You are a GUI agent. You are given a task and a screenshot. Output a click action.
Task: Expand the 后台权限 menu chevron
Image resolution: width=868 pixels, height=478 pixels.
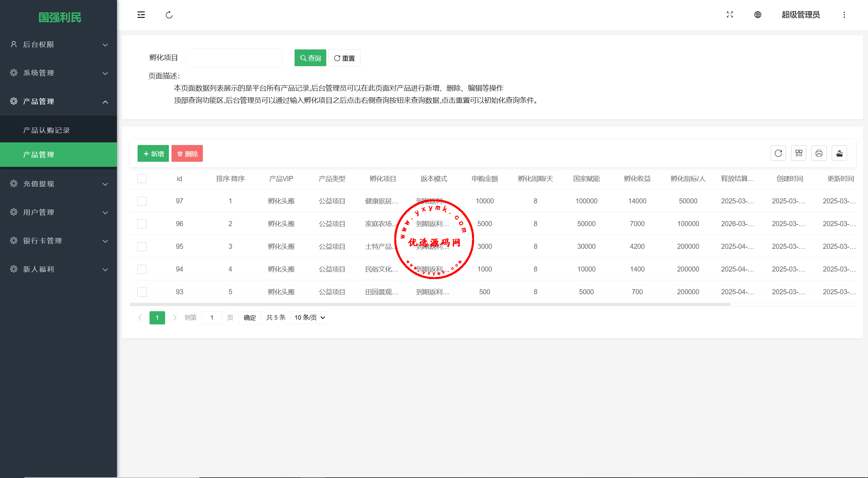105,45
